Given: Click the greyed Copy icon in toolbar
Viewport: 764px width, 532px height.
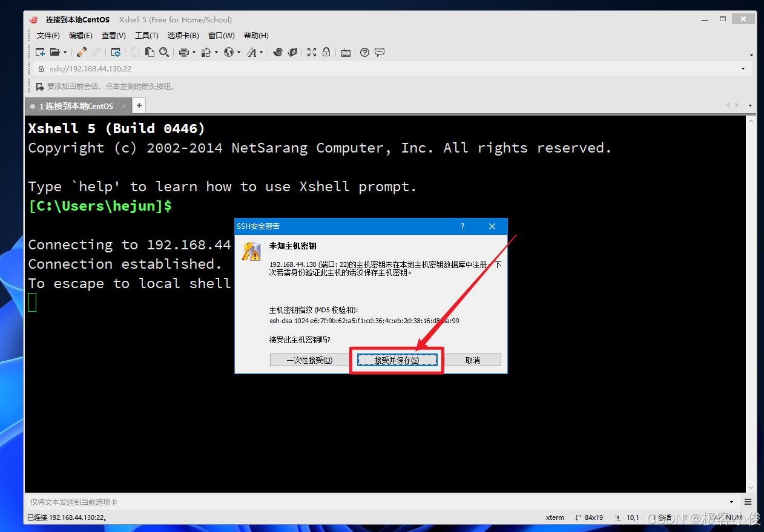Looking at the screenshot, I should tap(136, 53).
